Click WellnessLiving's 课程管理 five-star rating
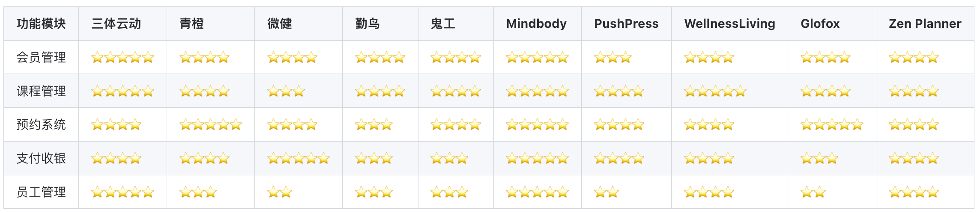The image size is (980, 213). (x=715, y=91)
